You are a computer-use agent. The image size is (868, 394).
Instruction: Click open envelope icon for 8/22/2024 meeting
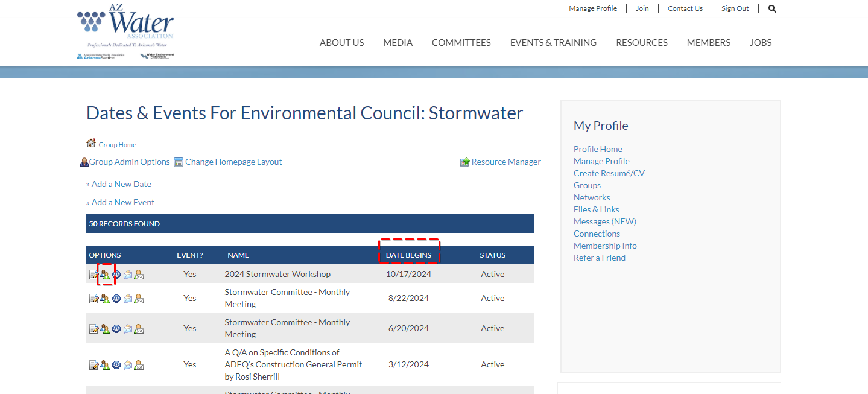point(128,299)
